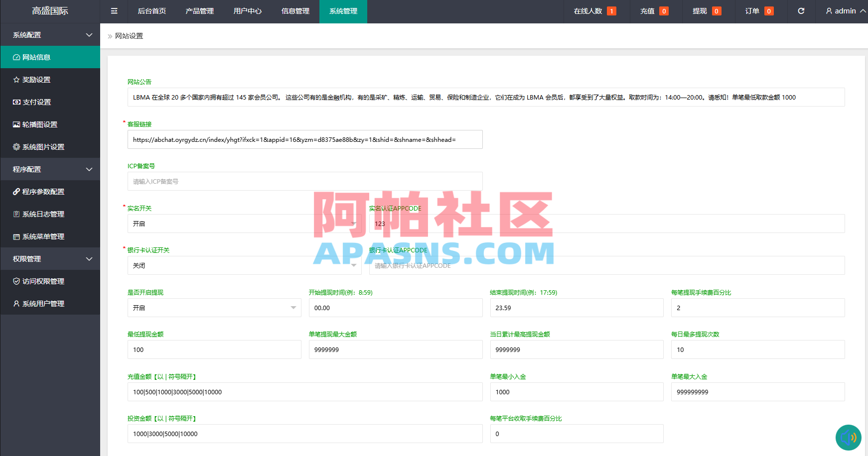Collapse the 程序配置 sidebar group
The height and width of the screenshot is (456, 868).
pos(50,169)
